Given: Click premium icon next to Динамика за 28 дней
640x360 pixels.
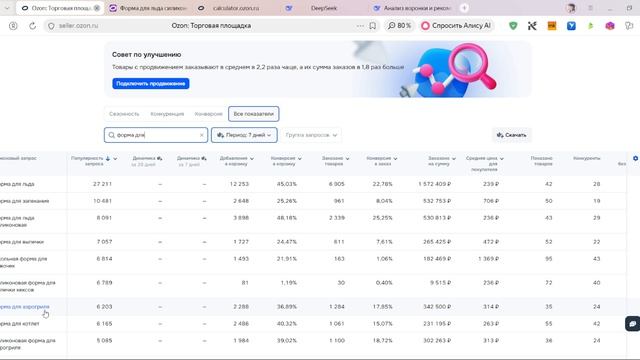Looking at the screenshot, I should [x=160, y=158].
